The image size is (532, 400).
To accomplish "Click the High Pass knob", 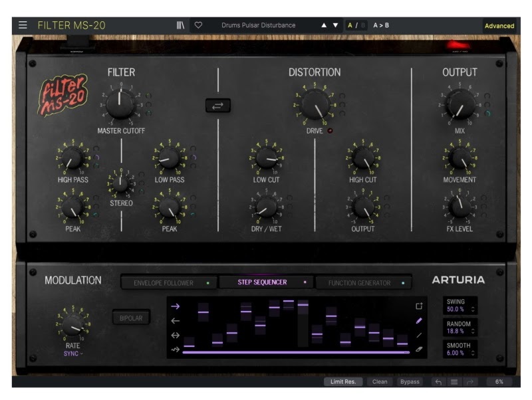I will pyautogui.click(x=72, y=158).
